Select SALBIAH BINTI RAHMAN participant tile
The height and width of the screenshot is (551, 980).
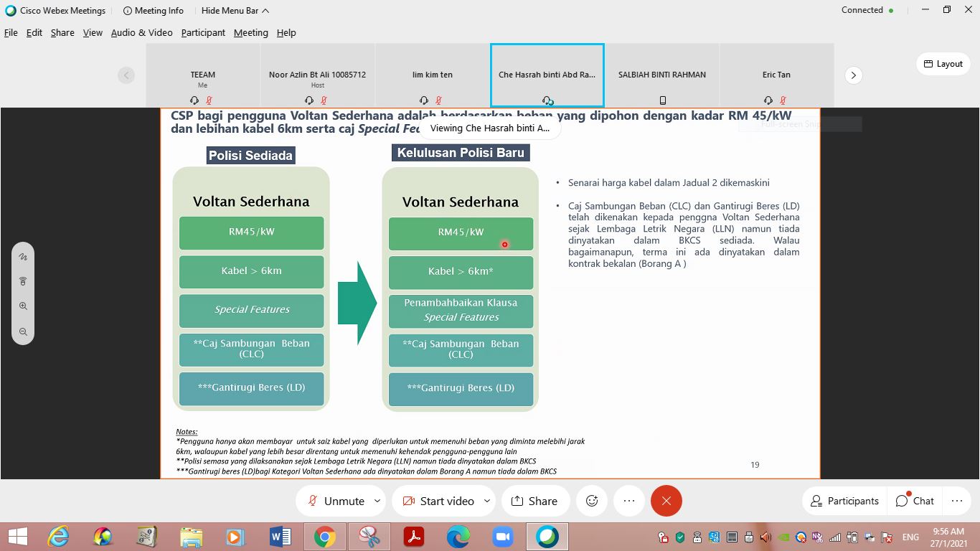[661, 75]
